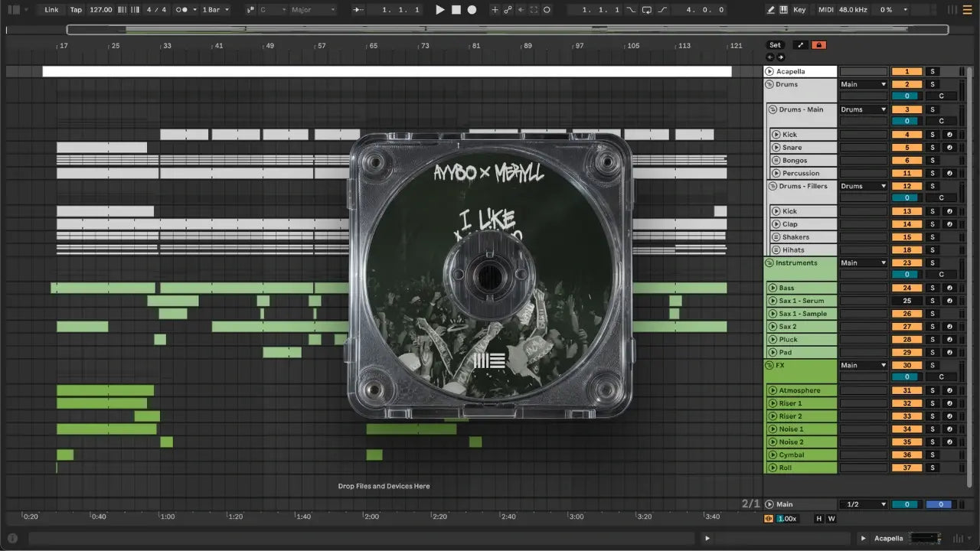Open the Drums track output routing dropdown

(x=863, y=84)
